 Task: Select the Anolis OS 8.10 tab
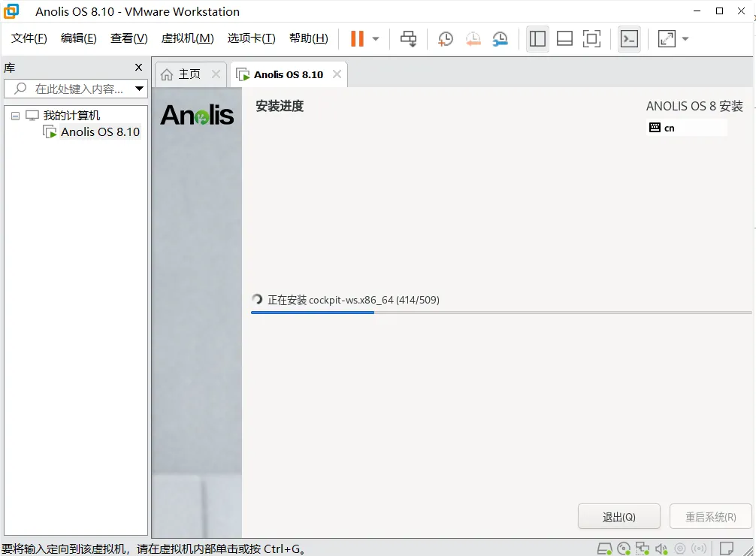[x=289, y=74]
